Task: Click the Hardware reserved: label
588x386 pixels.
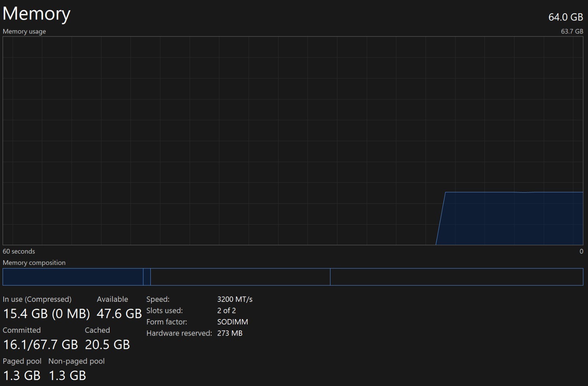Action: pos(179,333)
